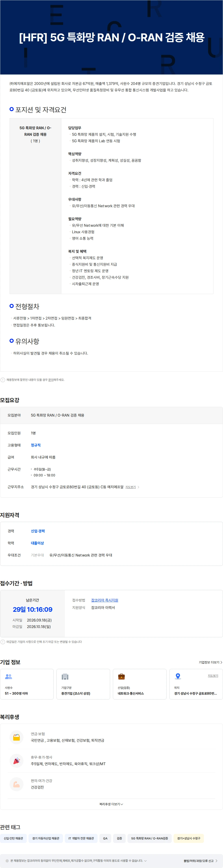Click the 기업구분 중견기업 (코스닥 상장) card
223x868 pixels.
click(83, 684)
